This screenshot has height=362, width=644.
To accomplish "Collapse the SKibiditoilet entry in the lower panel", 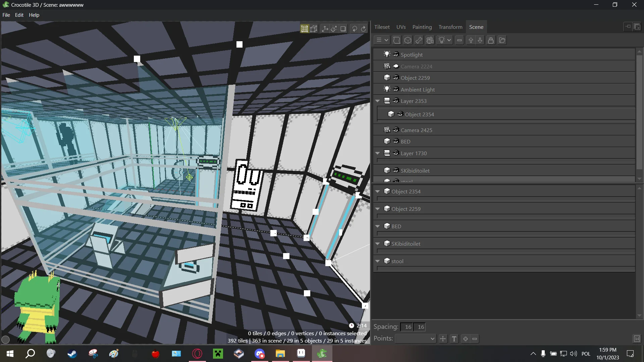I will tap(378, 244).
